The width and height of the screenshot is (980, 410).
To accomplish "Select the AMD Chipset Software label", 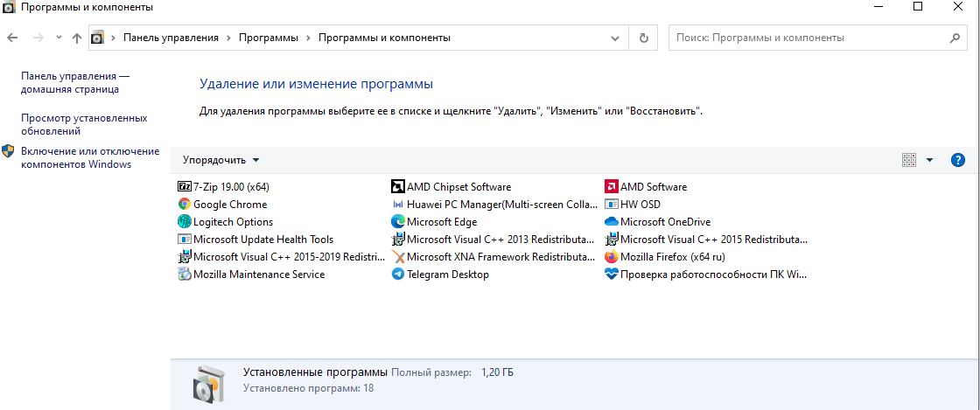I will (x=458, y=186).
